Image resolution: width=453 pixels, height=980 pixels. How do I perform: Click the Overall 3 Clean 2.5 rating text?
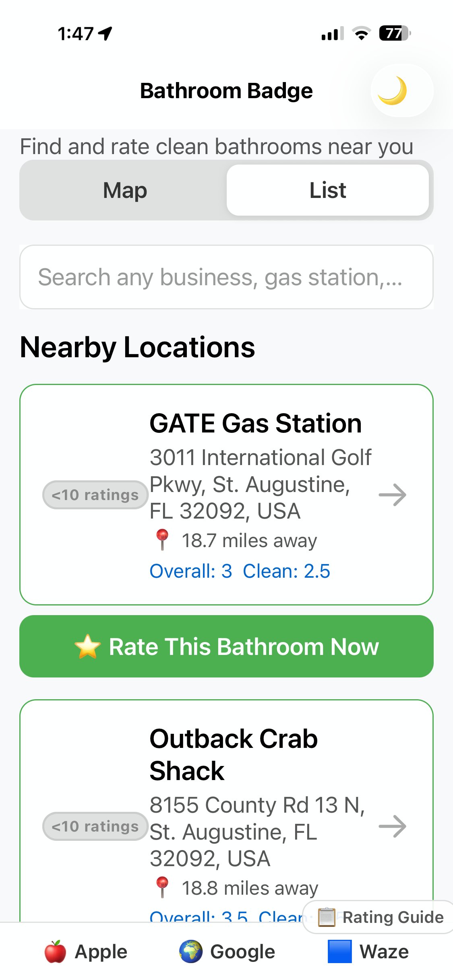[x=240, y=571]
